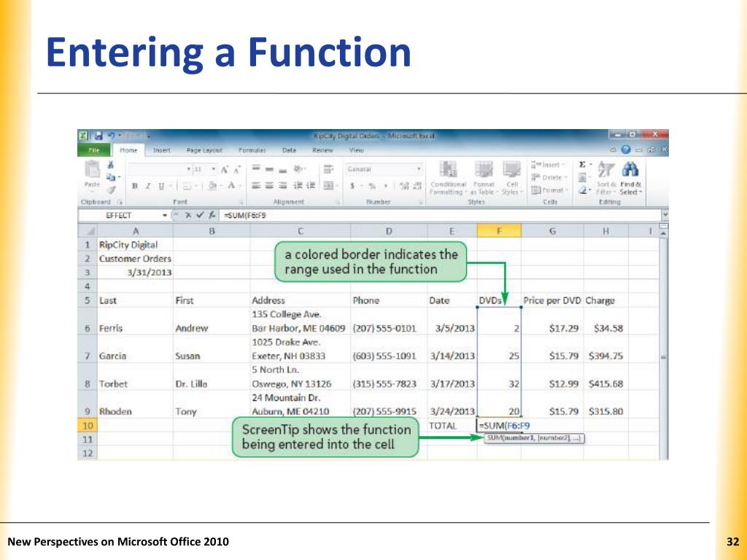Center cell text horizontally
Image resolution: width=747 pixels, height=560 pixels.
coord(270,186)
